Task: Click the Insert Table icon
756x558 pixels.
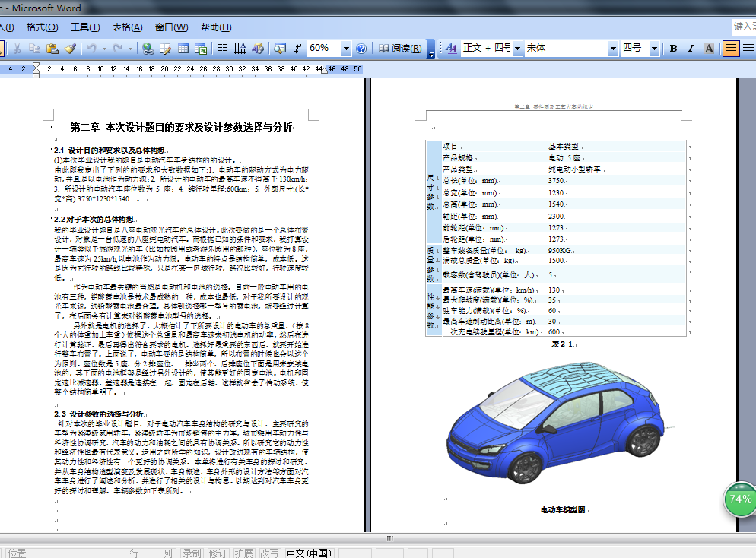Action: click(183, 48)
